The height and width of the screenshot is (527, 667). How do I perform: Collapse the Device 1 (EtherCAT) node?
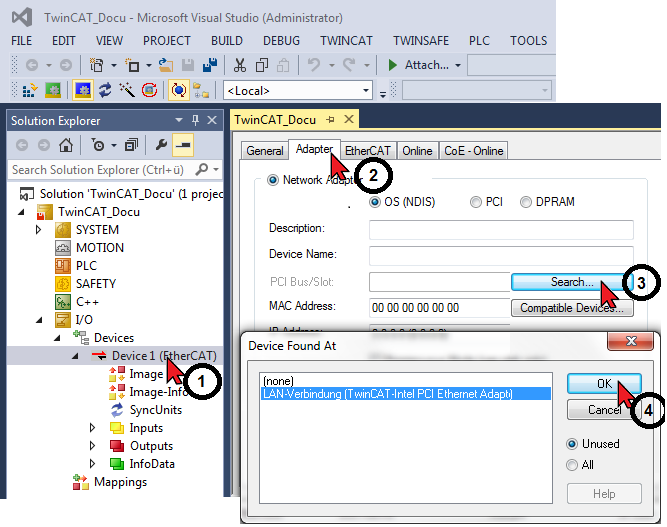pyautogui.click(x=75, y=356)
